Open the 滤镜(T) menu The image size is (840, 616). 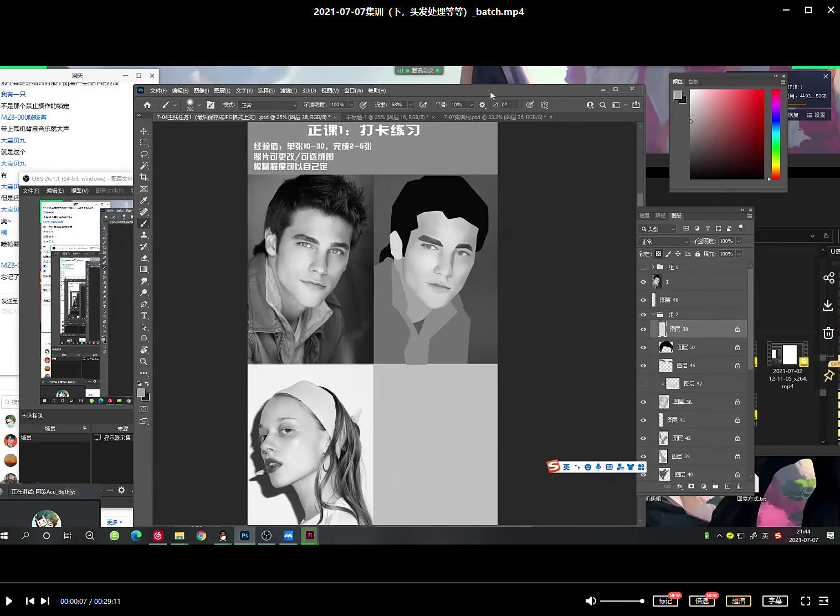[288, 91]
